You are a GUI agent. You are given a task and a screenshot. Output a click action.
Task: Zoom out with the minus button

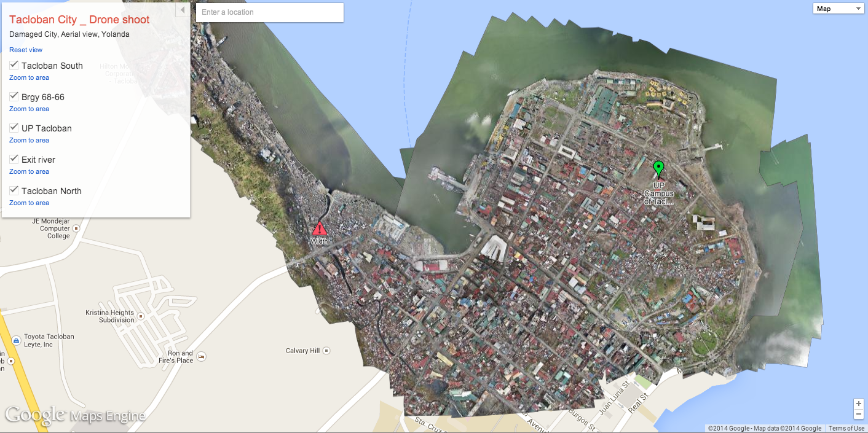pyautogui.click(x=859, y=414)
